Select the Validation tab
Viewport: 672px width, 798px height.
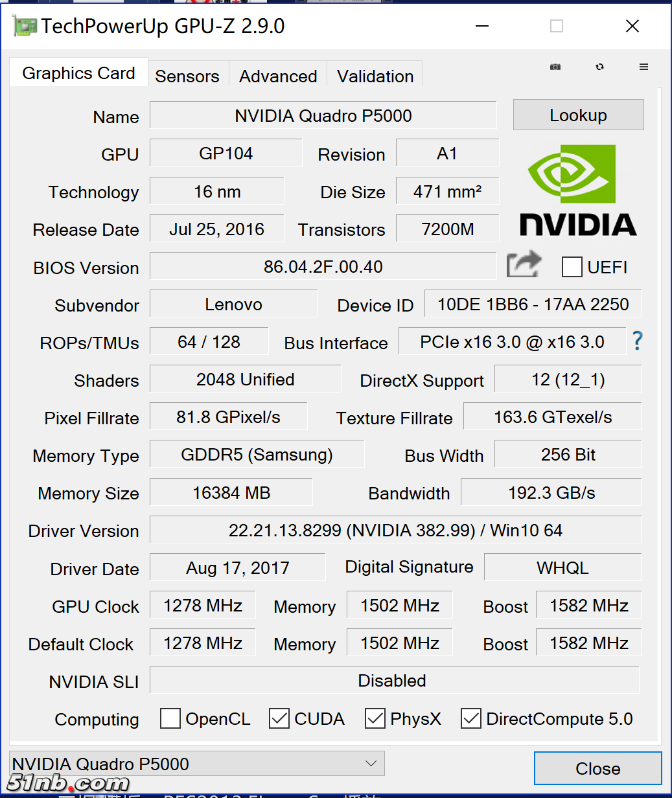(375, 76)
